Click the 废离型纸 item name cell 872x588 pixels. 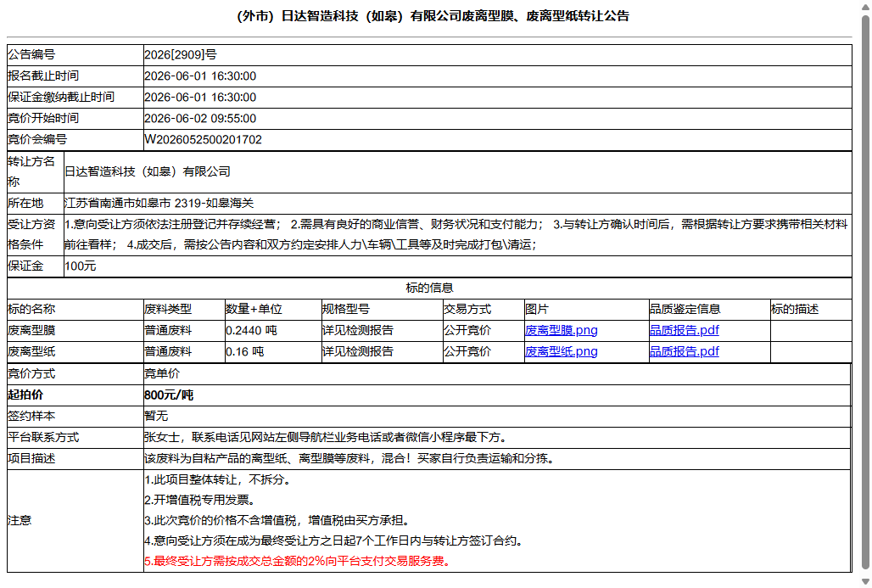75,351
